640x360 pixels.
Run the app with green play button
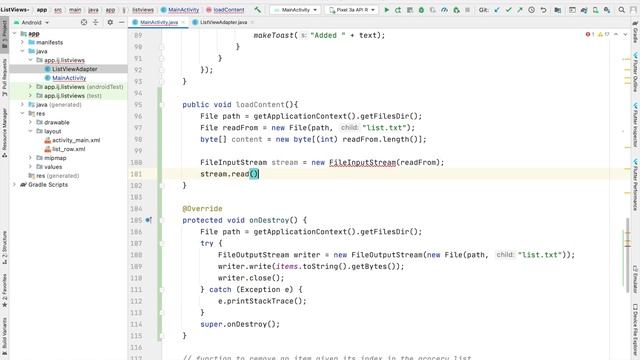387,10
